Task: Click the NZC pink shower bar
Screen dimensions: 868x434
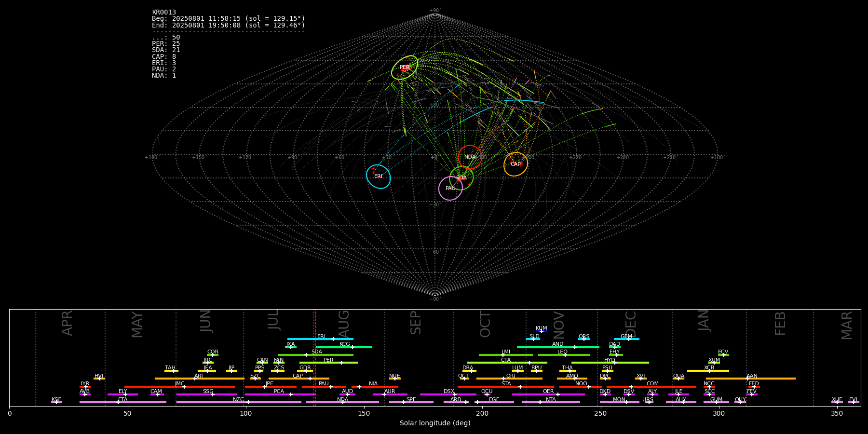Action: 239,402
